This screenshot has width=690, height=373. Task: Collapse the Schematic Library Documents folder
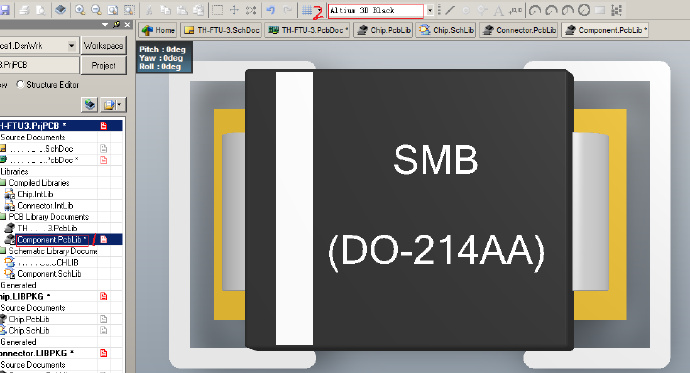pyautogui.click(x=3, y=251)
